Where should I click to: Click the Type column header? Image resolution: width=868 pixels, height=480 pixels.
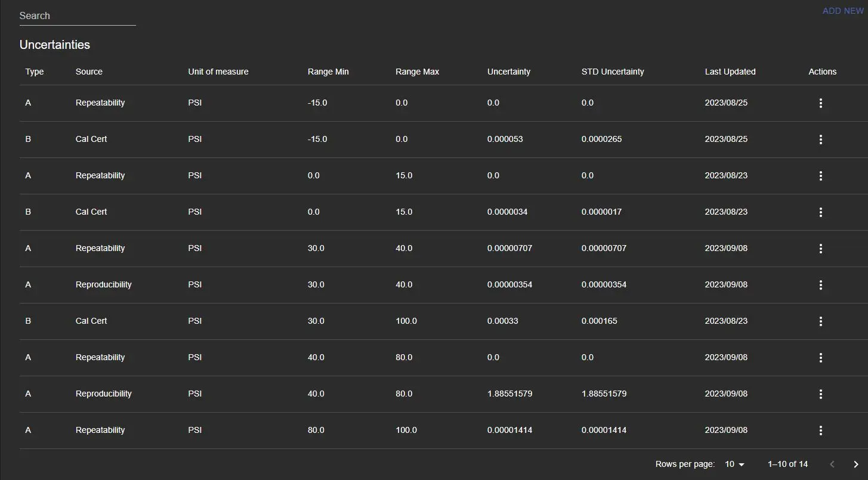tap(35, 72)
